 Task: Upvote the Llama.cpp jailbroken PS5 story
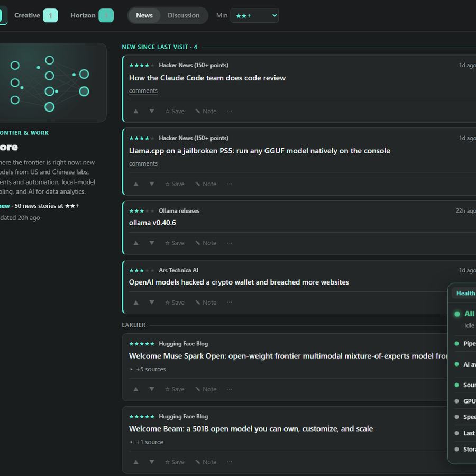136,184
